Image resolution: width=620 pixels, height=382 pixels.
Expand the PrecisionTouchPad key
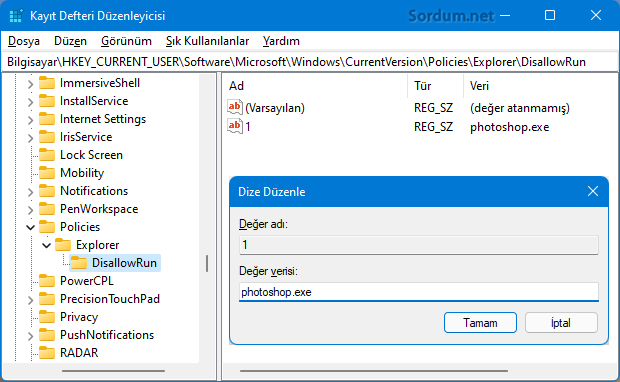[30, 300]
